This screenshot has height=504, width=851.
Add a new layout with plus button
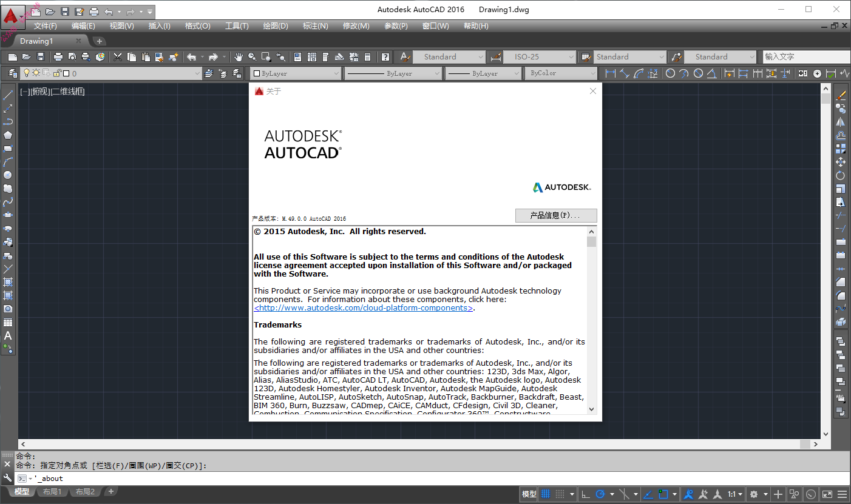[110, 491]
